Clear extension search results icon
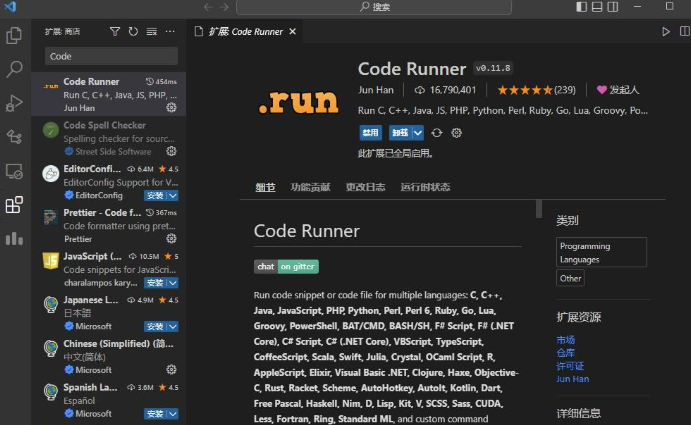The image size is (691, 425). [152, 31]
